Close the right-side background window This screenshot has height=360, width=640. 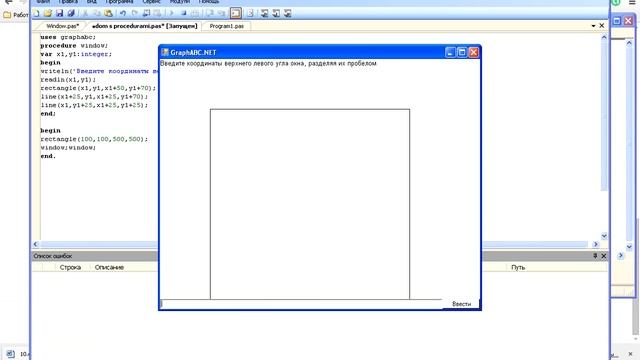[x=629, y=20]
